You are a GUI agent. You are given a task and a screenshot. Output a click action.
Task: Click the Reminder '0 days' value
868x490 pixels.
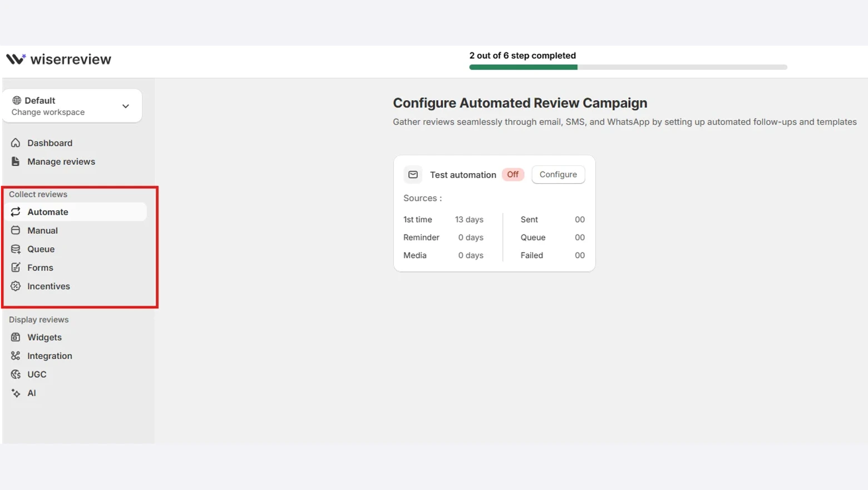click(471, 237)
